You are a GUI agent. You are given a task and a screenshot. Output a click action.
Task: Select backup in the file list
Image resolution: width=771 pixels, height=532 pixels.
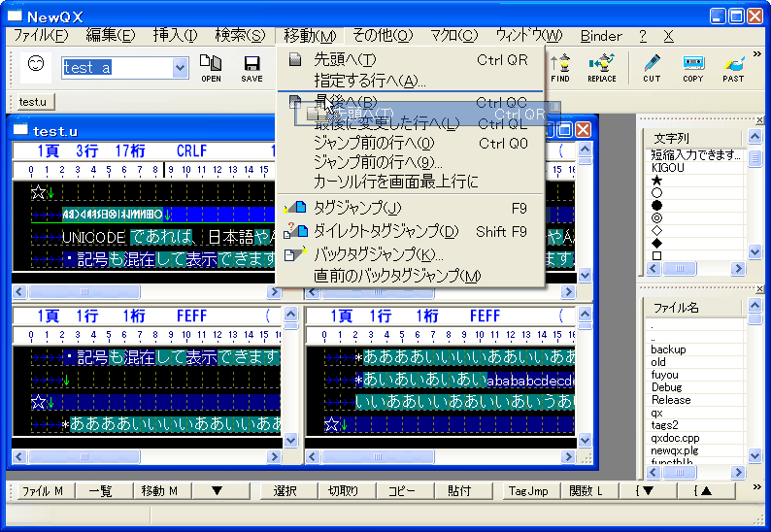(668, 349)
